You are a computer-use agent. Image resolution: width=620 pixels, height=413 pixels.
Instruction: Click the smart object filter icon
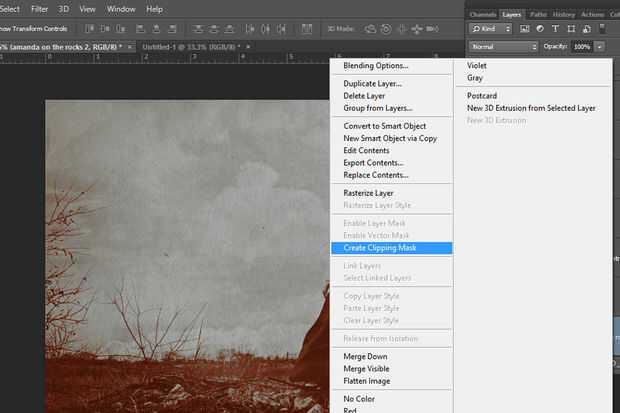click(x=585, y=29)
